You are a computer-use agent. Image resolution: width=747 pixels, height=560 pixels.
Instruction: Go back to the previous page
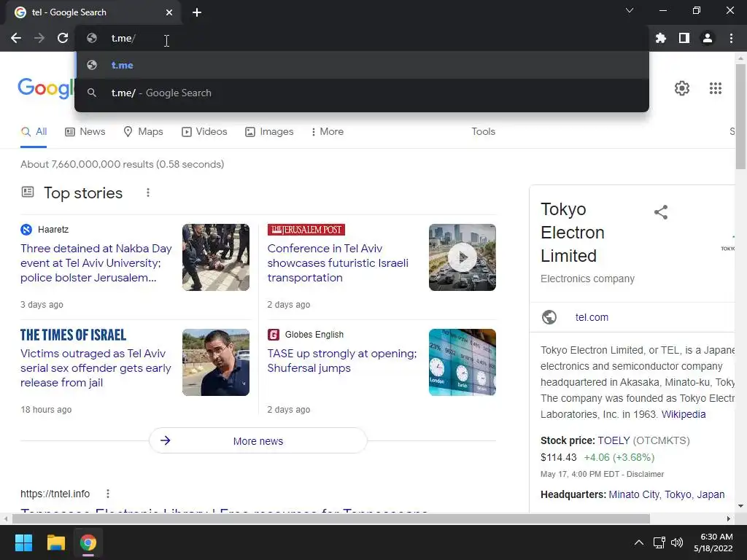tap(16, 38)
